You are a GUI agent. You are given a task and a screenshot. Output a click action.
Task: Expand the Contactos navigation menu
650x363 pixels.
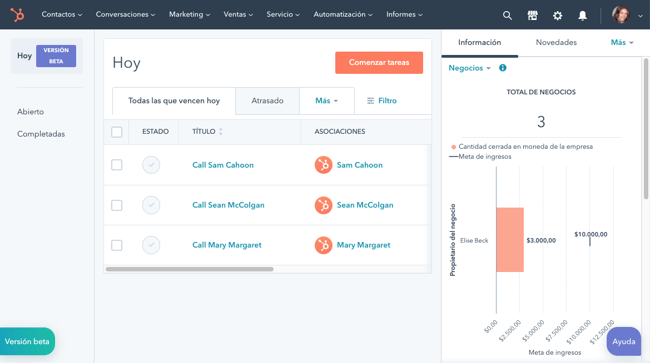tap(62, 15)
